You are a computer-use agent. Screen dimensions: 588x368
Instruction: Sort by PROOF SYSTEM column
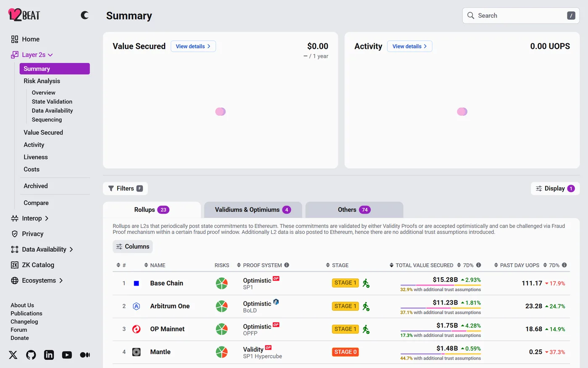259,265
